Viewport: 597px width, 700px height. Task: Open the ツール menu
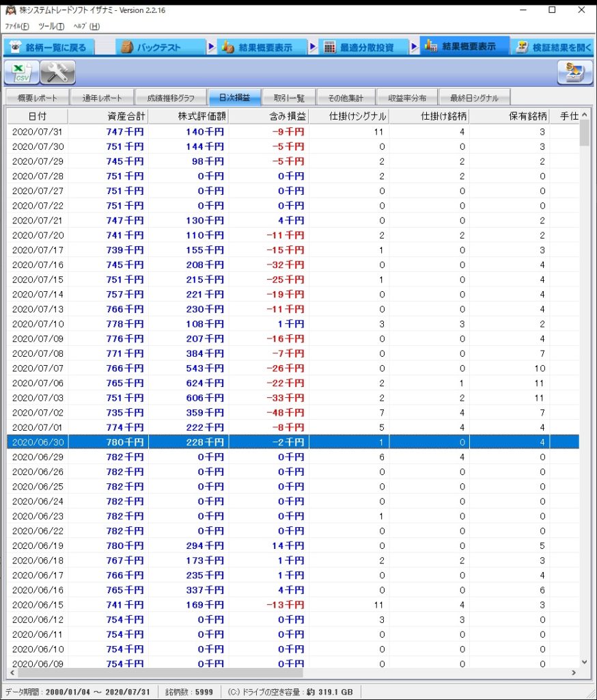[x=51, y=27]
